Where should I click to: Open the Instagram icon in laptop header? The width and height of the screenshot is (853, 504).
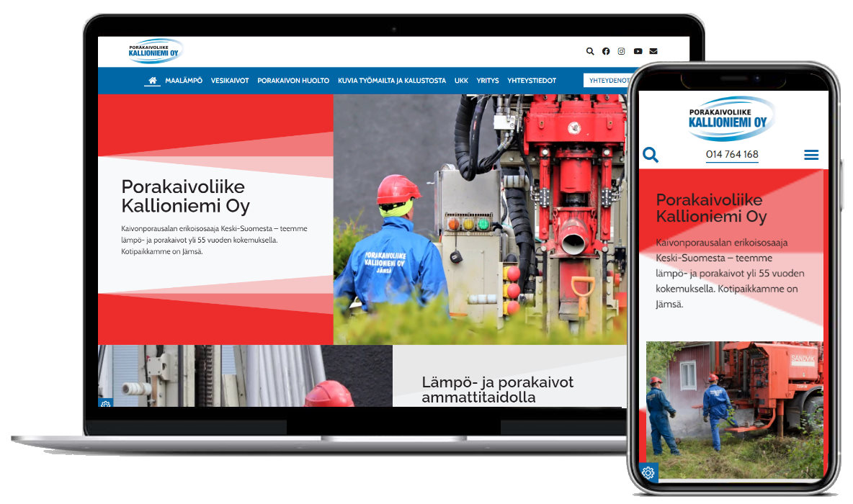pos(621,51)
